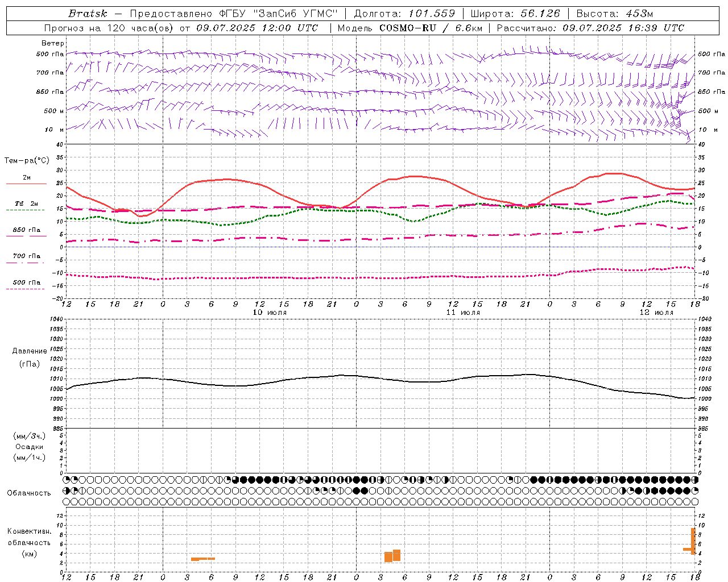This screenshot has height=582, width=728.
Task: Click the left 850 гПа wind level label
Action: [50, 92]
